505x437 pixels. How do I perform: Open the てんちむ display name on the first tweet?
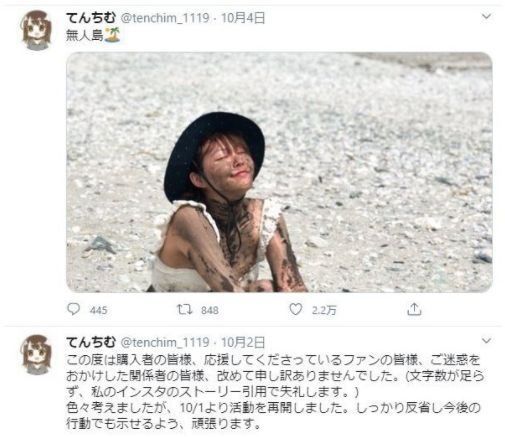(x=91, y=18)
